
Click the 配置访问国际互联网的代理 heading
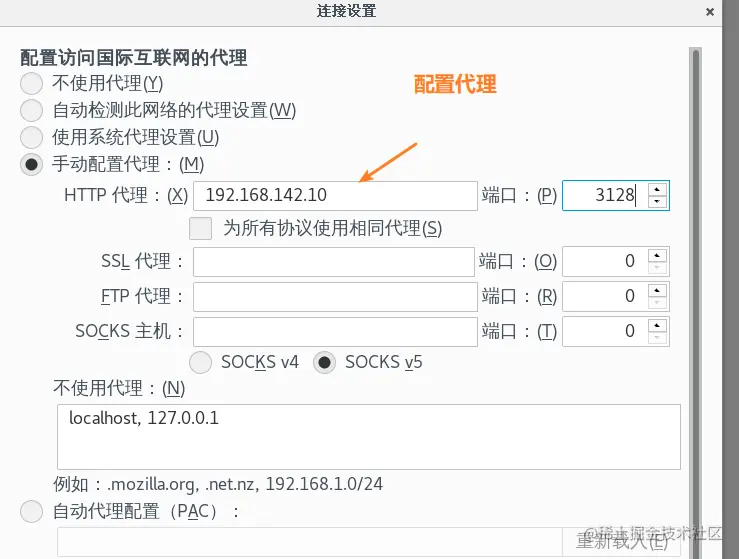pos(133,58)
